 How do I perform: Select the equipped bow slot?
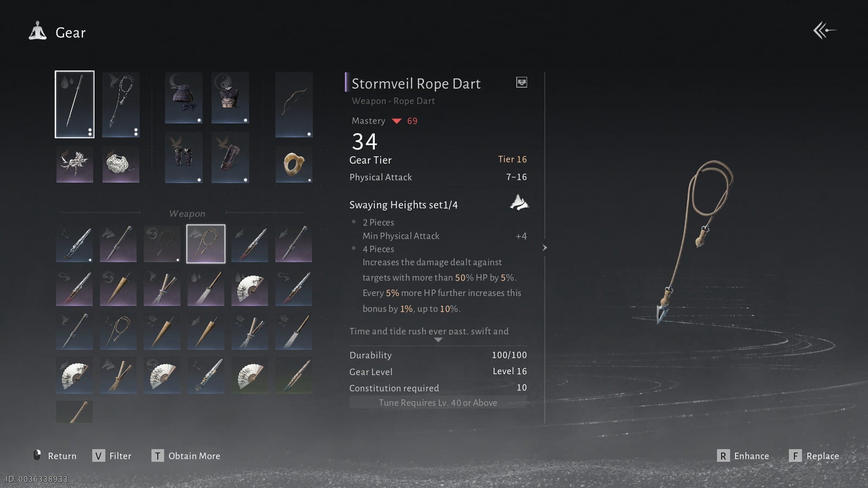[x=294, y=104]
